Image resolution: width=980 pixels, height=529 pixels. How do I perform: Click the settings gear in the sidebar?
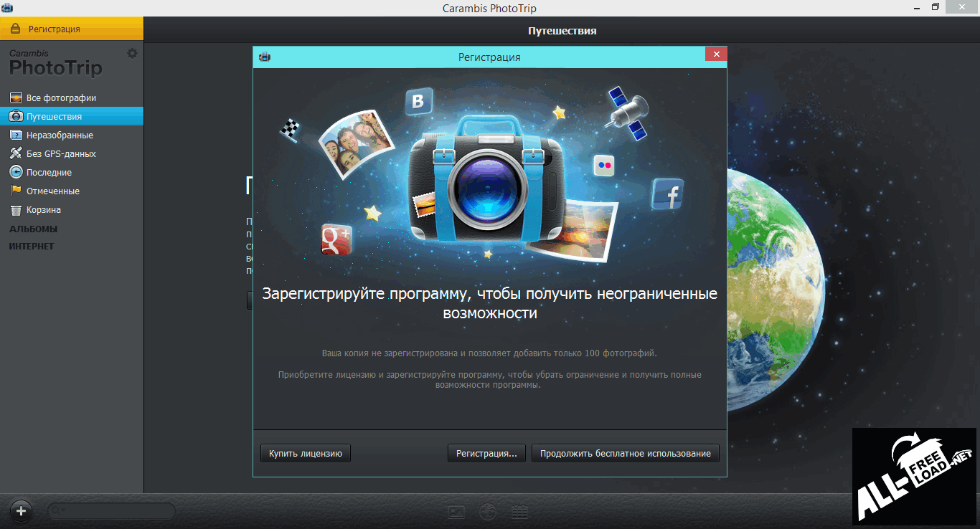point(132,54)
